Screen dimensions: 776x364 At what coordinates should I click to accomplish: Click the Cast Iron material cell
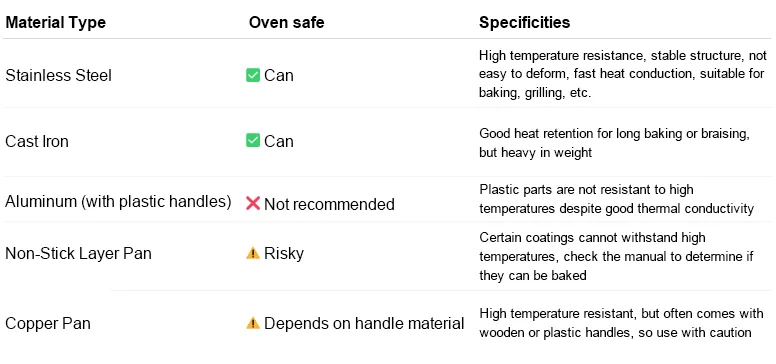[37, 141]
